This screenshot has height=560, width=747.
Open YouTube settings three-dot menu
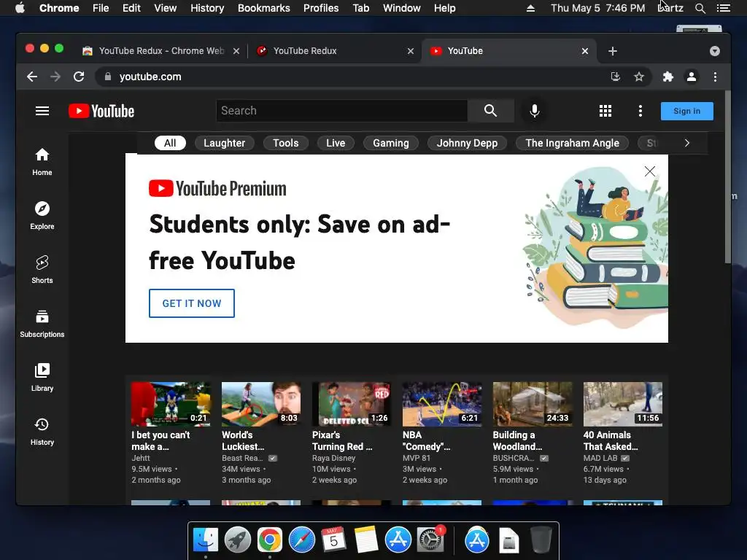[x=640, y=111]
